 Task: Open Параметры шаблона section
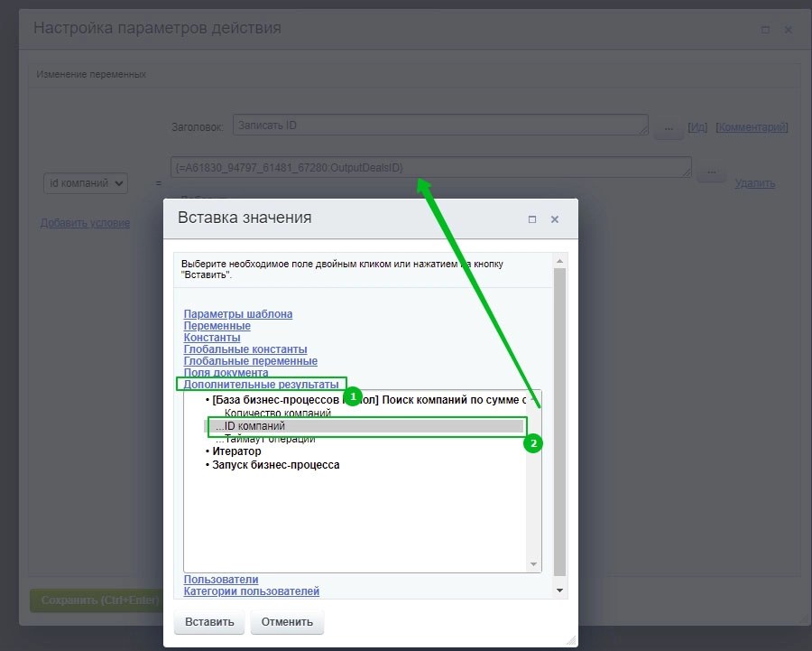238,314
